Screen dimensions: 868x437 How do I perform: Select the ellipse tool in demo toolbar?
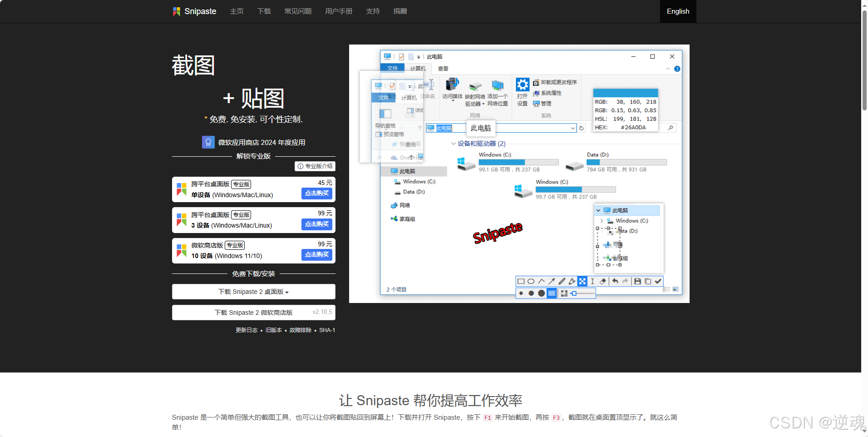coord(531,281)
